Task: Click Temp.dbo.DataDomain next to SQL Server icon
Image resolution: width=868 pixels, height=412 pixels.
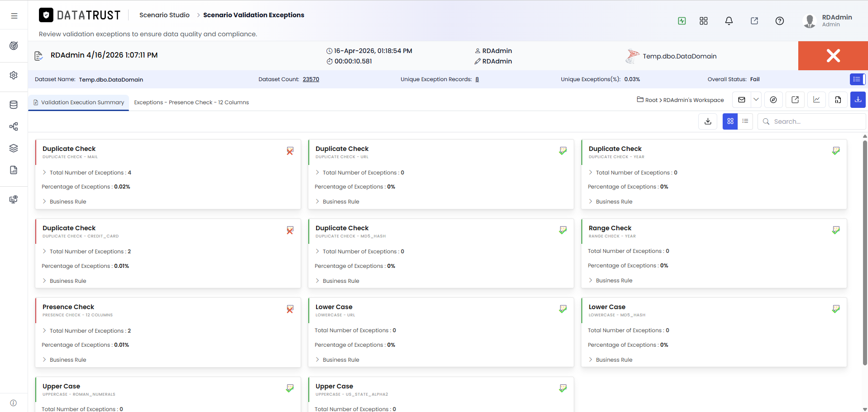Action: [680, 56]
